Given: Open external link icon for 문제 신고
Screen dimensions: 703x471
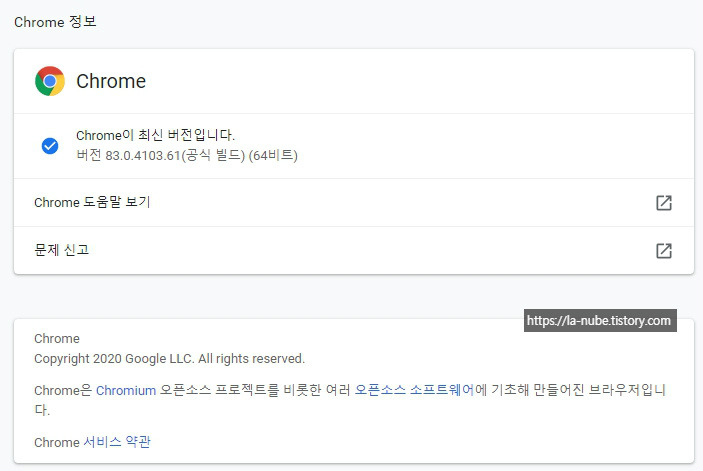Looking at the screenshot, I should tap(664, 251).
